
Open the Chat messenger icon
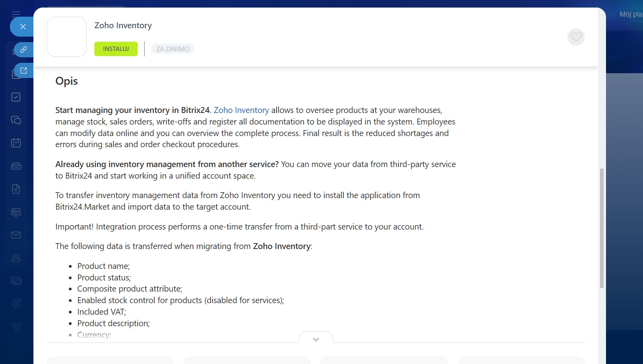pyautogui.click(x=16, y=120)
